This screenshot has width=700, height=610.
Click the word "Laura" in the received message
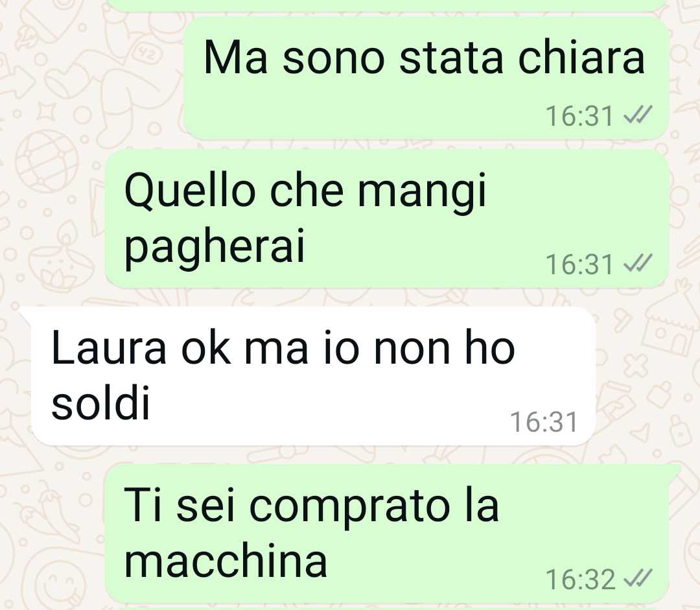coord(109,348)
